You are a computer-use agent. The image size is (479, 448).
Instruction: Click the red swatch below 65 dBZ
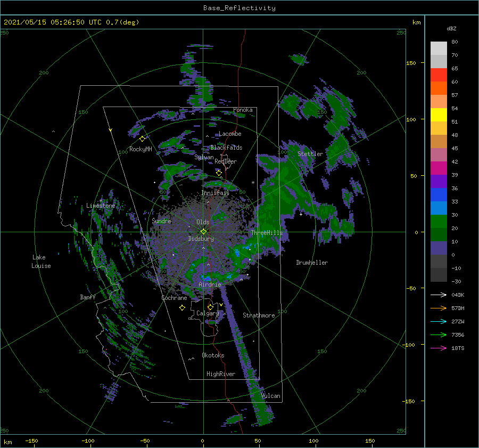[439, 75]
